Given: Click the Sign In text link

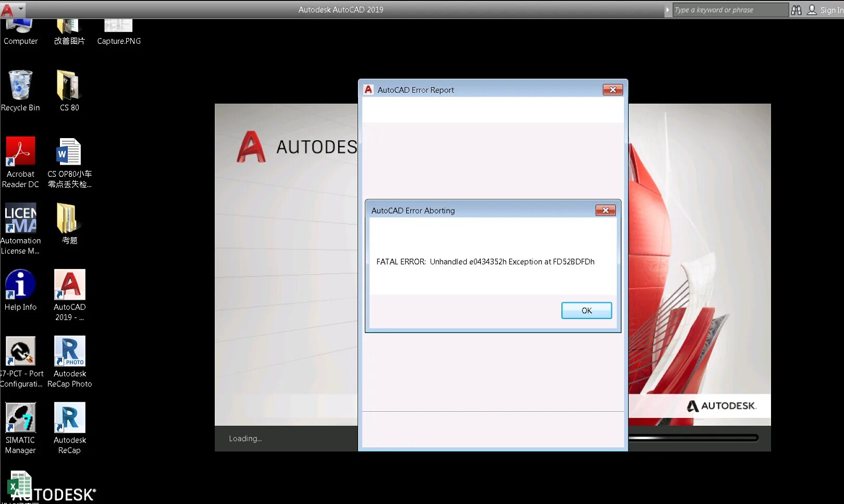Looking at the screenshot, I should [x=832, y=10].
